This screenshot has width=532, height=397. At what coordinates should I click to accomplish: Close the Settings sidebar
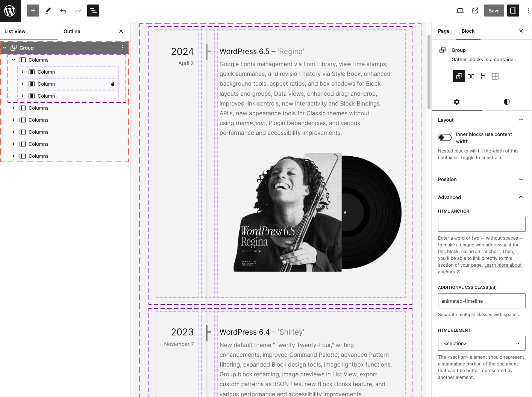[x=521, y=31]
